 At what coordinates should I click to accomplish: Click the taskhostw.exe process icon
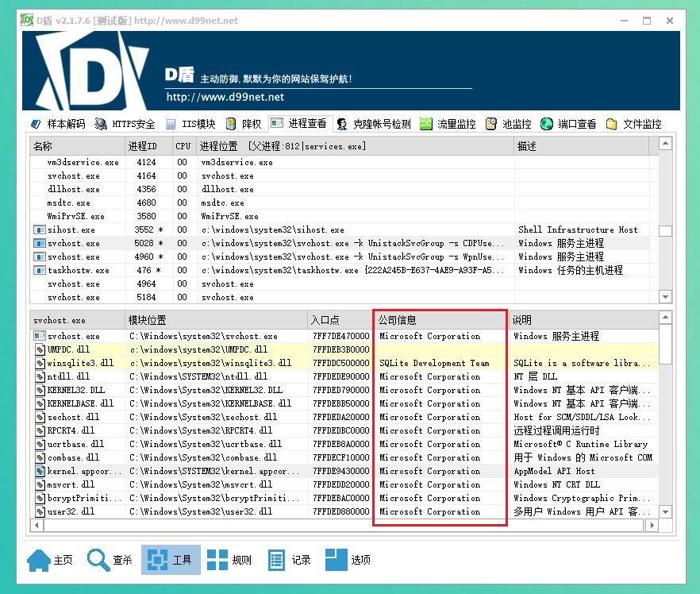coord(40,270)
